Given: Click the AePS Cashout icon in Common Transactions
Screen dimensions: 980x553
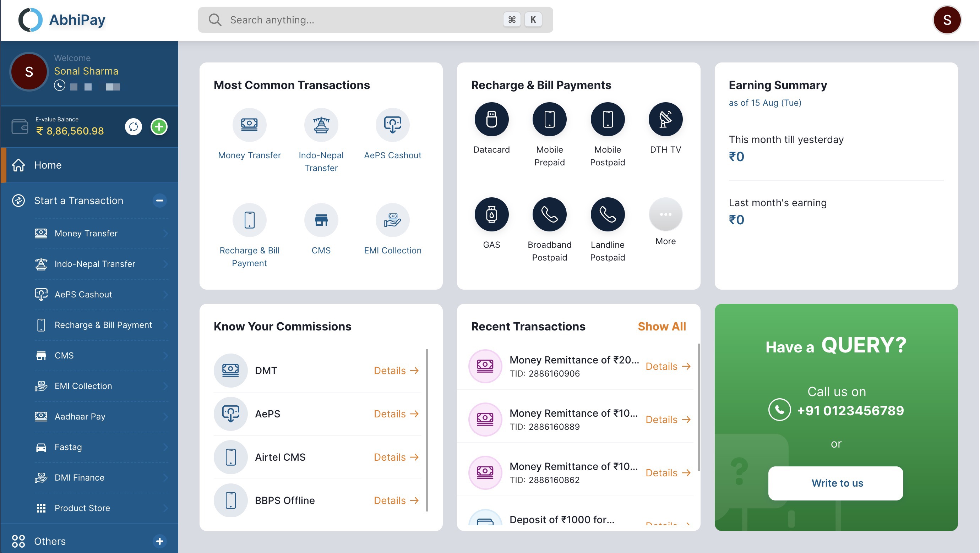Looking at the screenshot, I should [392, 125].
